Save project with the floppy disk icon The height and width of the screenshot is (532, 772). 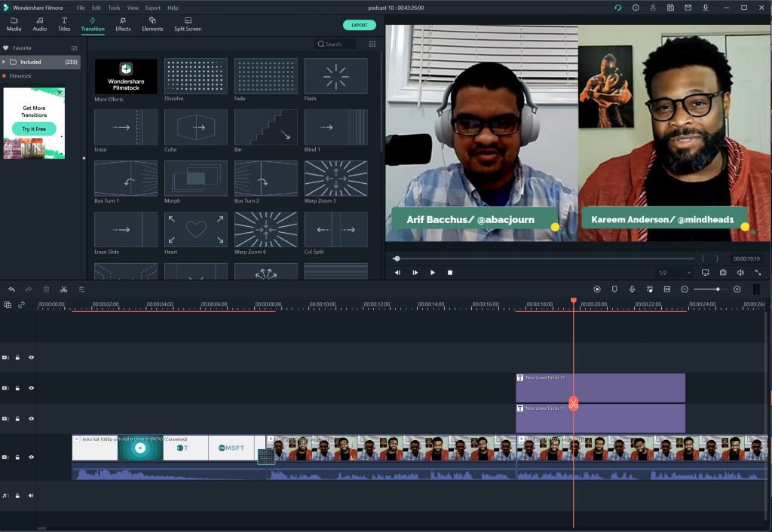click(x=670, y=8)
